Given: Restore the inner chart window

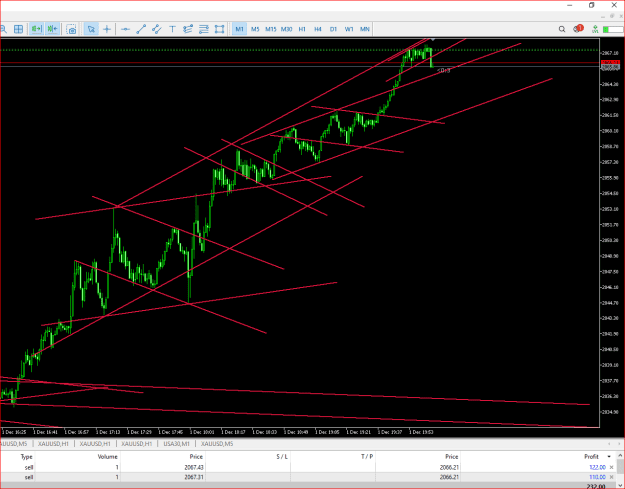Looking at the screenshot, I should coord(612,16).
